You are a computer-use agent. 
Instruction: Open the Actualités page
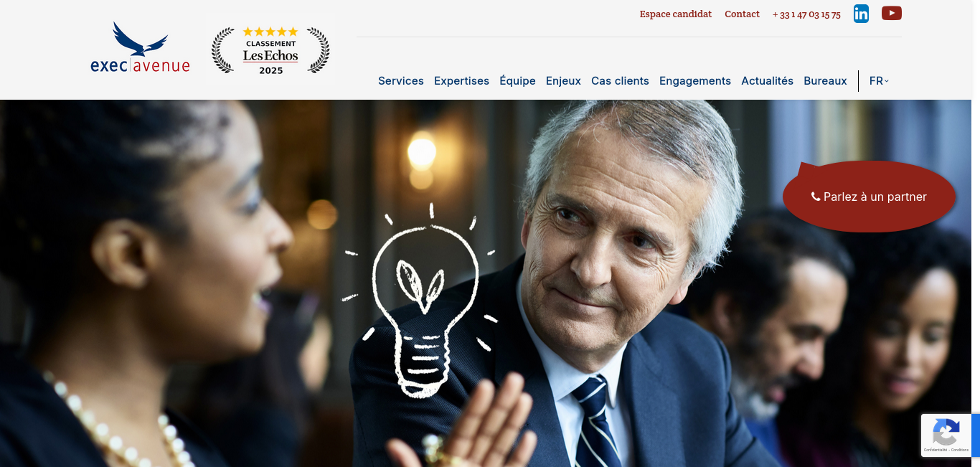(767, 81)
